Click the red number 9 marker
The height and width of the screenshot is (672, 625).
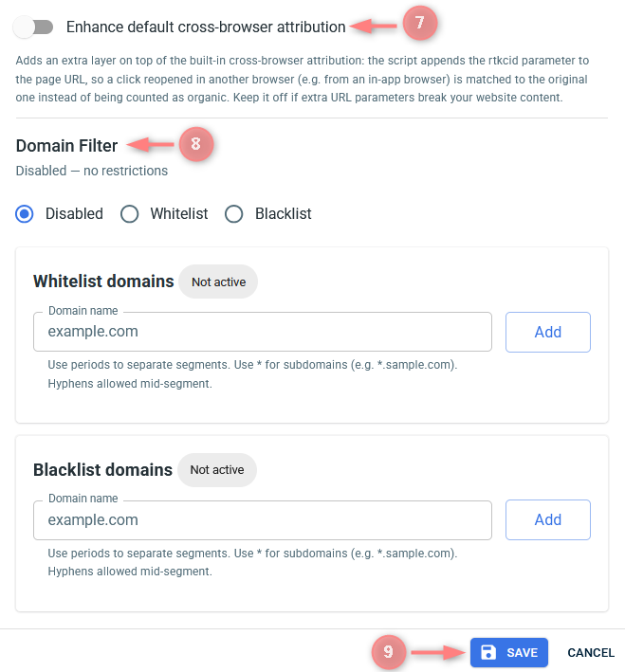[388, 652]
